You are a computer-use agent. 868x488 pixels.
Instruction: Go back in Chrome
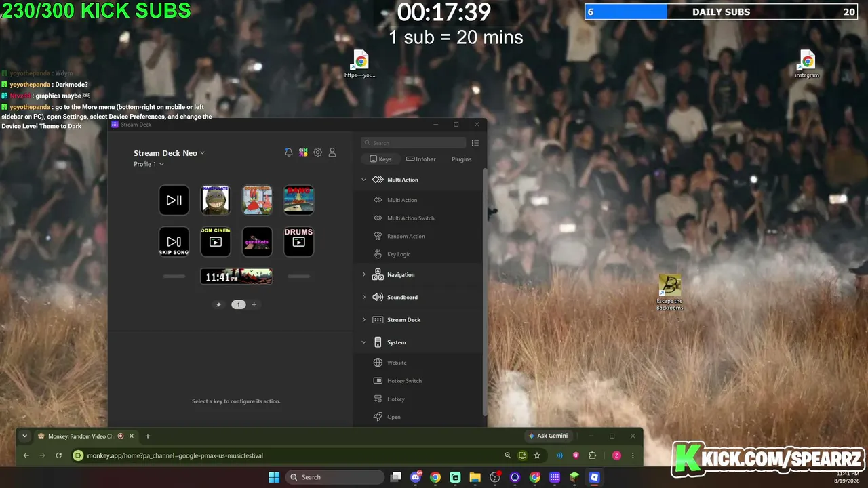coord(26,455)
